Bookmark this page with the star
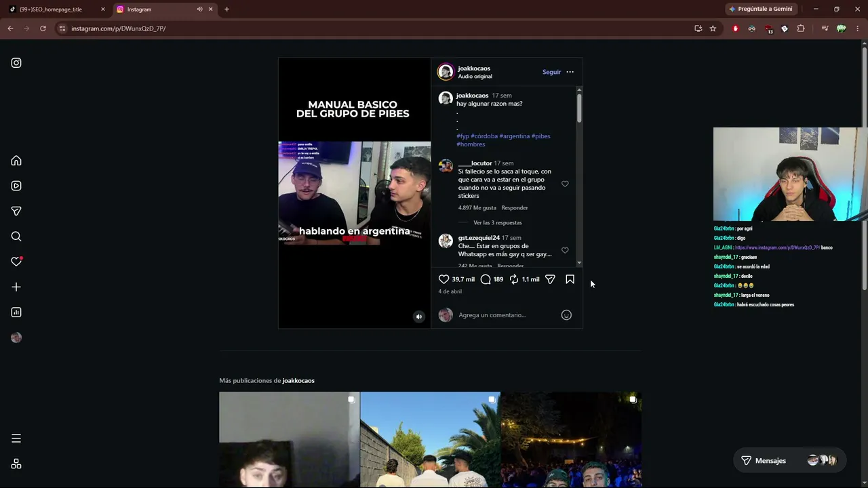Screen dimensions: 868x488 (x=713, y=28)
